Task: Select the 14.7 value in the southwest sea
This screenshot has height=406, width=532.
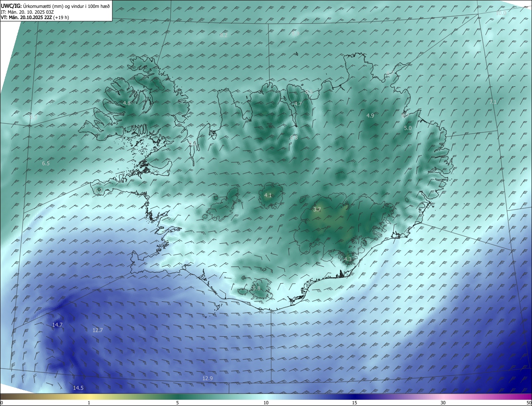Action: [57, 325]
